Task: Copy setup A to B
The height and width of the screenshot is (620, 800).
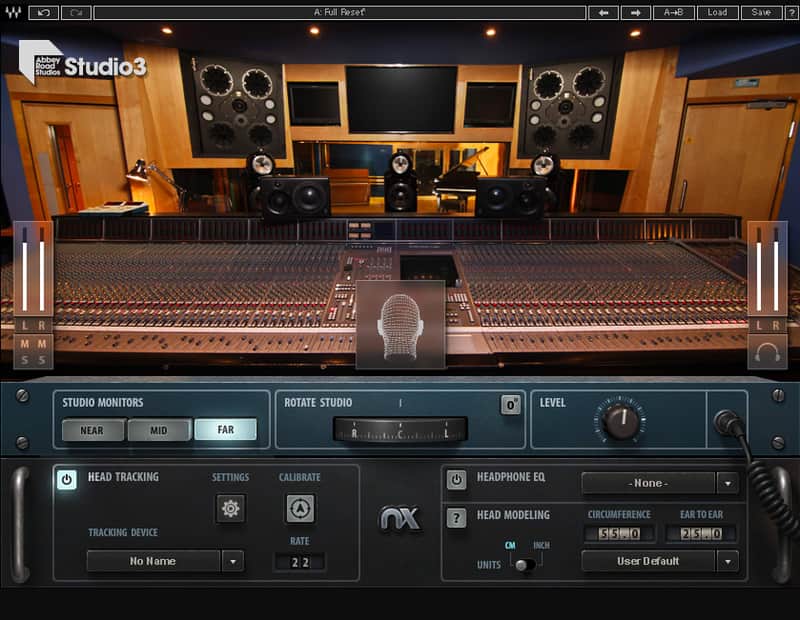Action: pos(673,12)
